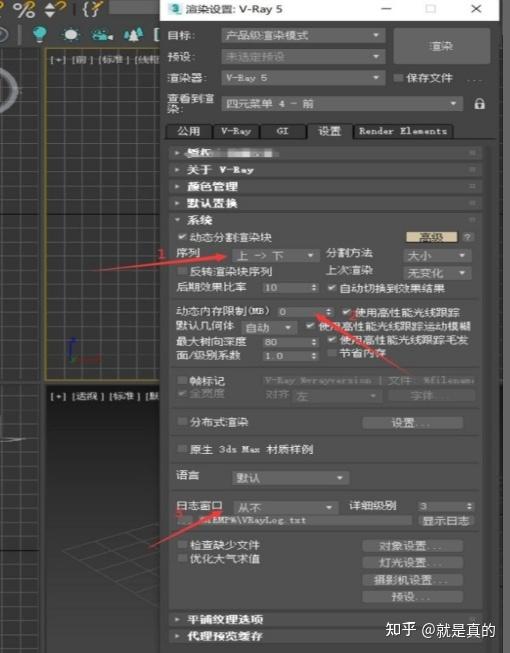Open 灯光设置 button
This screenshot has height=653, width=510.
click(412, 563)
